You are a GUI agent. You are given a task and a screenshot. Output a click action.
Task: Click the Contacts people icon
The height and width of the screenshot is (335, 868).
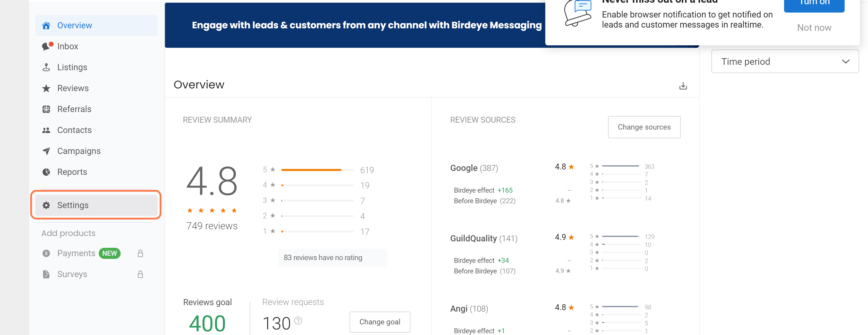(x=46, y=130)
